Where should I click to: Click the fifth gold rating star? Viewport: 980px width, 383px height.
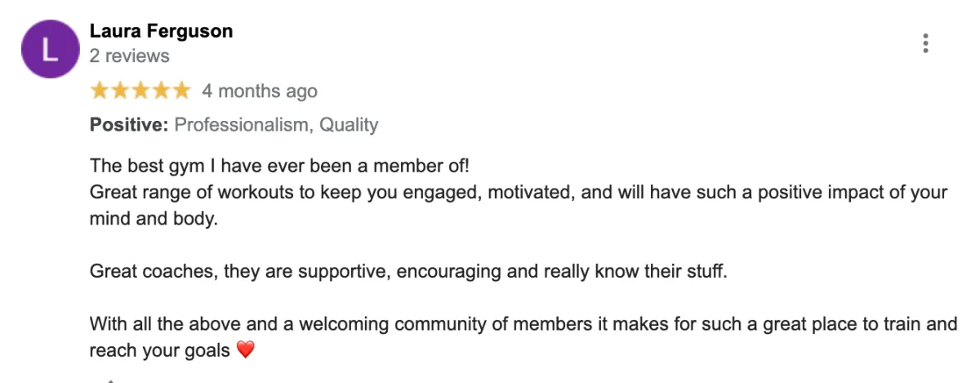181,91
